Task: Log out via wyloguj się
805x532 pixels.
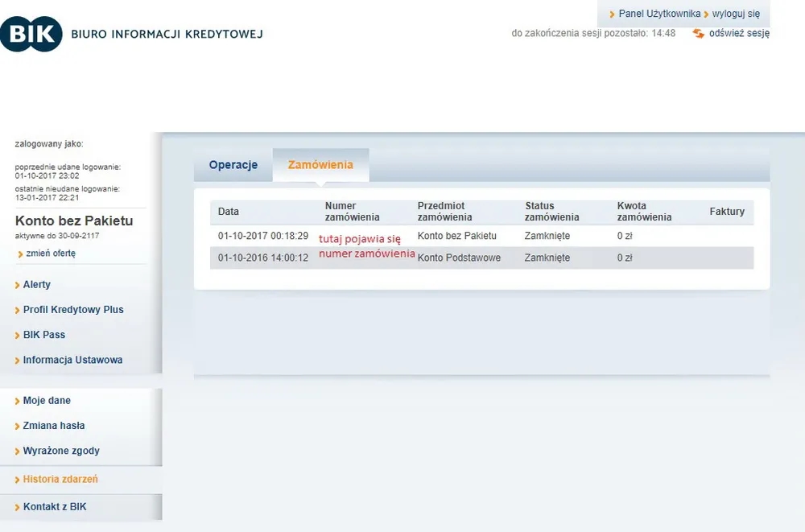Action: (x=736, y=14)
